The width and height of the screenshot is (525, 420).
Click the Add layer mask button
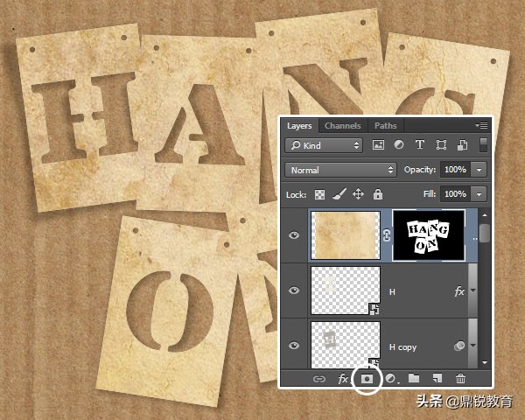click(368, 379)
